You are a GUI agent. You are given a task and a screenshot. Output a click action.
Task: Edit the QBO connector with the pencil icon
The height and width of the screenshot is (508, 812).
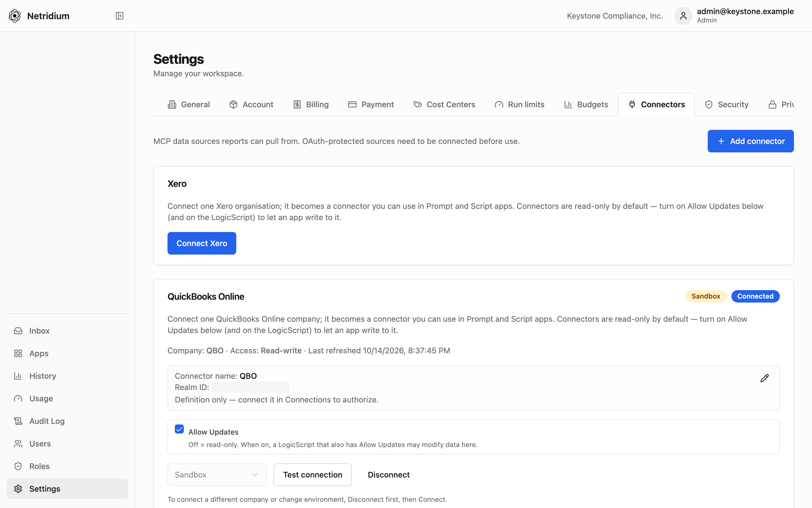(764, 378)
